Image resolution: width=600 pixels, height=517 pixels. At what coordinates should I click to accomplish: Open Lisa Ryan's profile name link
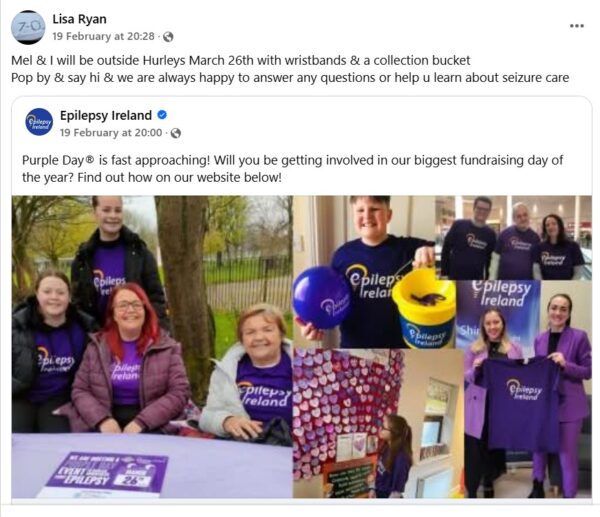[79, 19]
